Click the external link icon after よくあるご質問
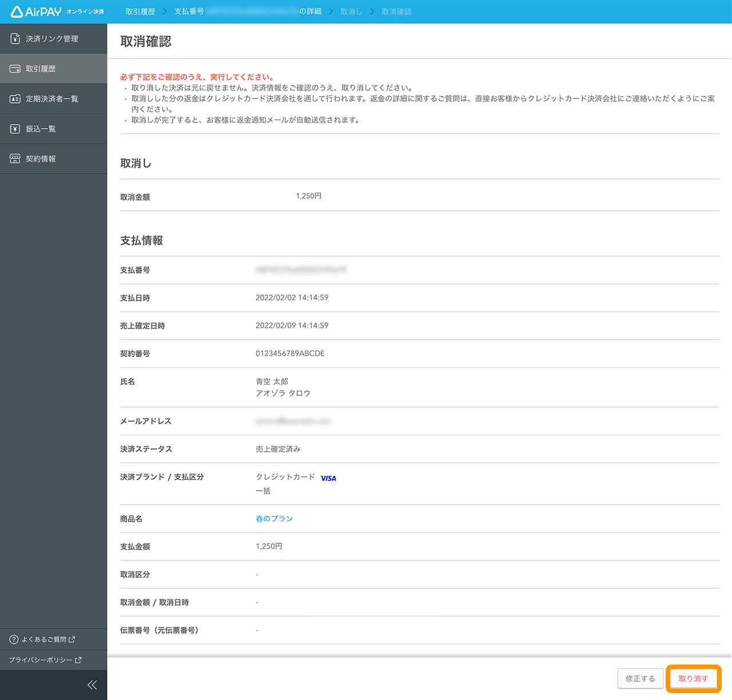Image resolution: width=732 pixels, height=700 pixels. point(71,639)
